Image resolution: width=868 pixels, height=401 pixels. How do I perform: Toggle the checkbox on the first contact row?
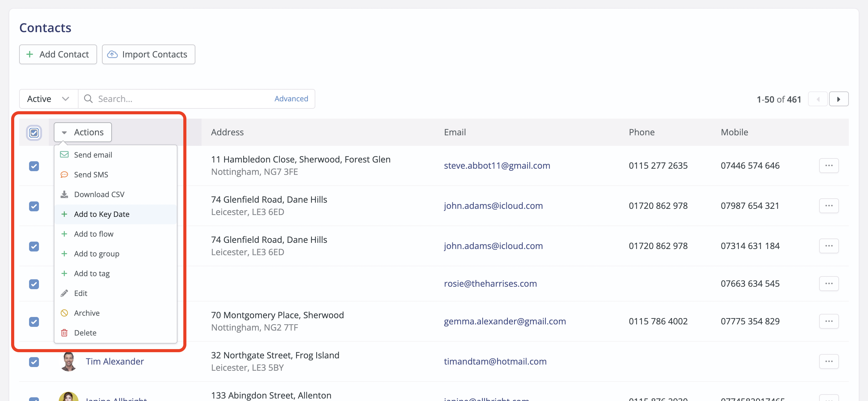34,166
